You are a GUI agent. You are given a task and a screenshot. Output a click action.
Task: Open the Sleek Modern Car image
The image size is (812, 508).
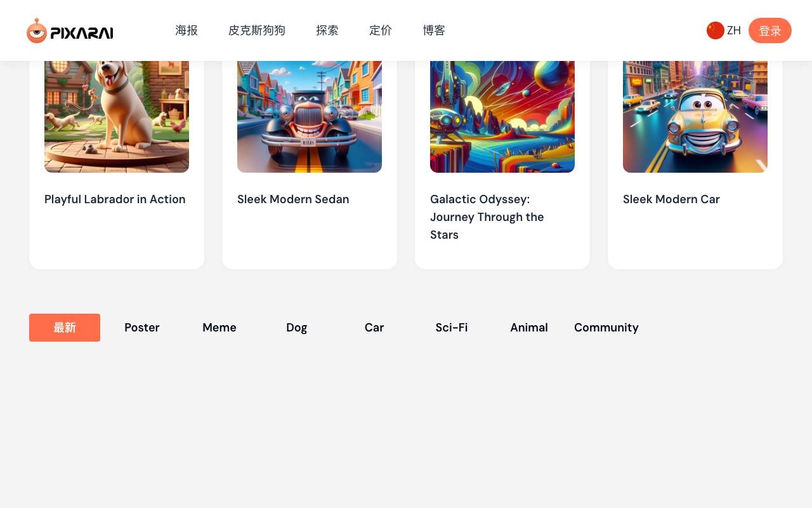click(695, 117)
